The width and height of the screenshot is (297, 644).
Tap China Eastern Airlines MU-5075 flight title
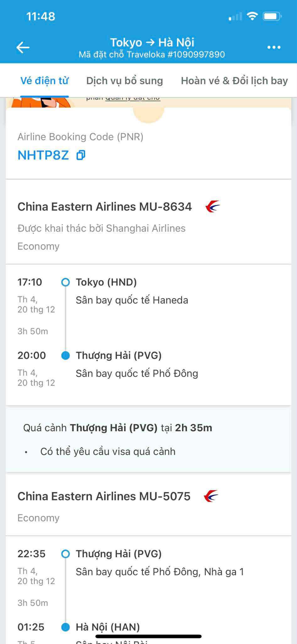[x=104, y=496]
